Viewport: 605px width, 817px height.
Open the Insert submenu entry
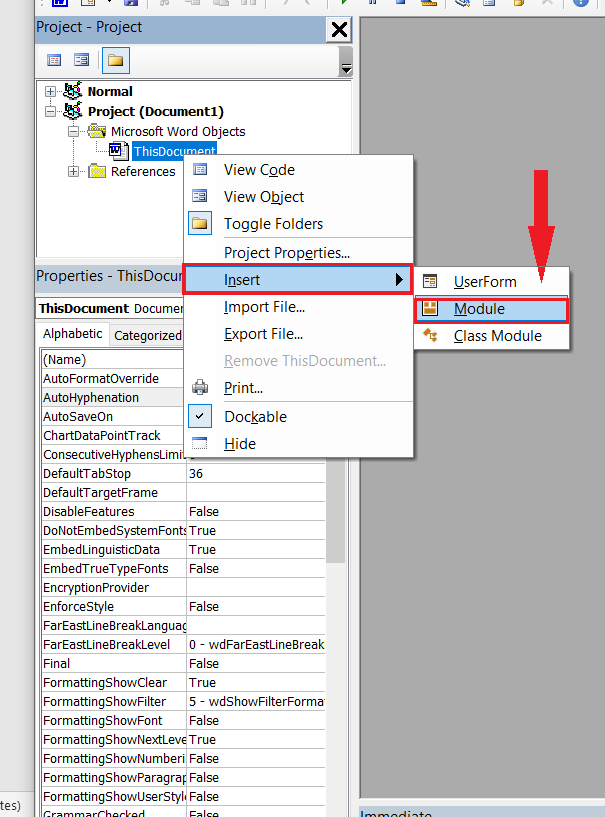[x=299, y=280]
